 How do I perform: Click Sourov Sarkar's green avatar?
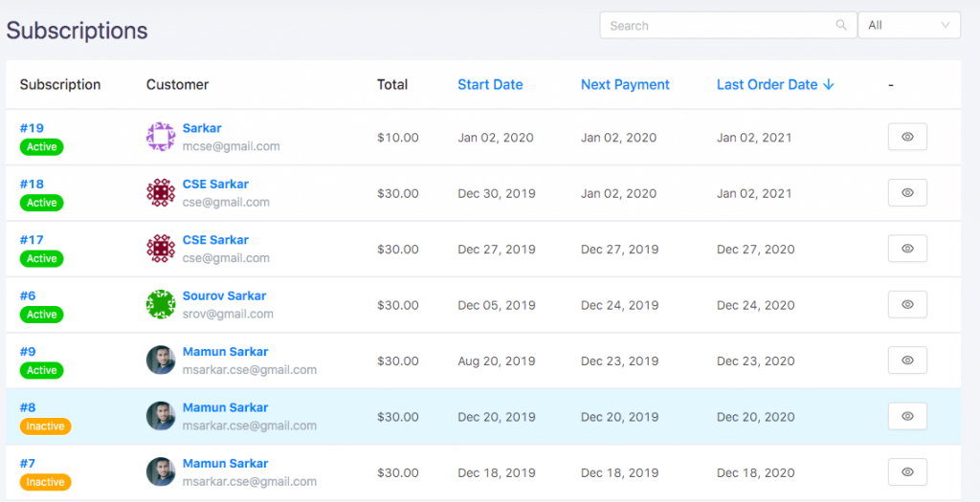click(x=161, y=304)
